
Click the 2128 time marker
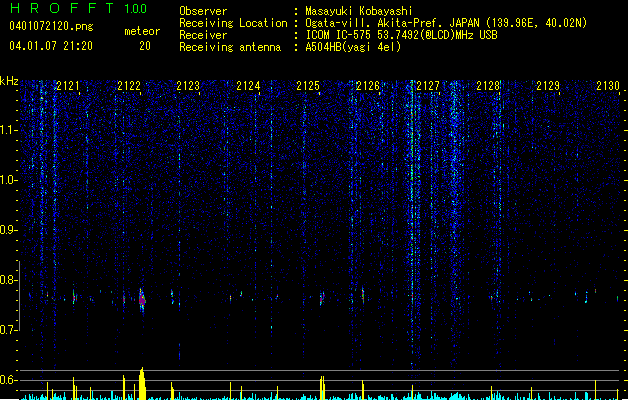point(488,85)
